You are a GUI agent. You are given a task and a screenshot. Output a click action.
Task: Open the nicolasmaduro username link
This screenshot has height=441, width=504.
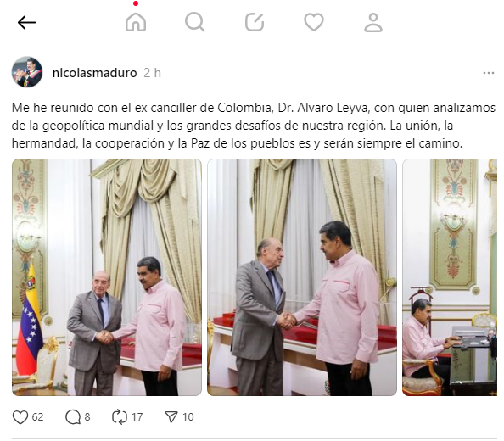click(94, 73)
